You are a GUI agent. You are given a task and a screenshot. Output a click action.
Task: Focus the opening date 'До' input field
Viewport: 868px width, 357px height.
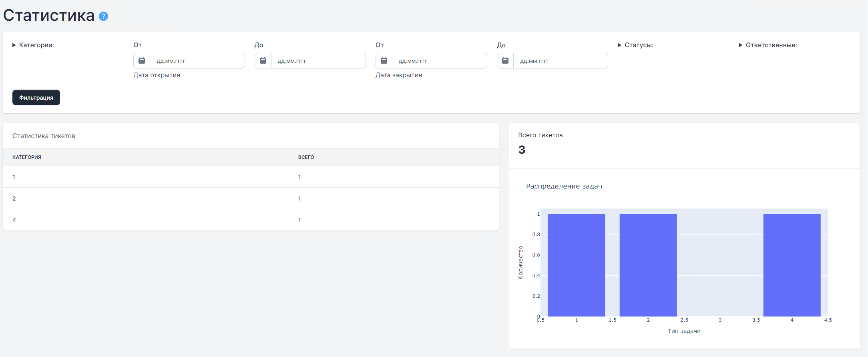[x=318, y=61]
